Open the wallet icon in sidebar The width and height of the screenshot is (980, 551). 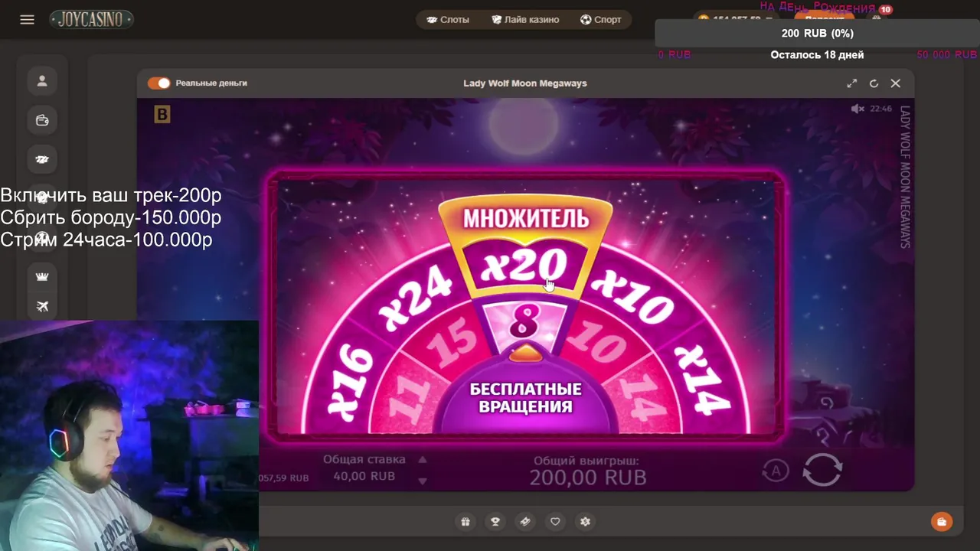point(42,120)
